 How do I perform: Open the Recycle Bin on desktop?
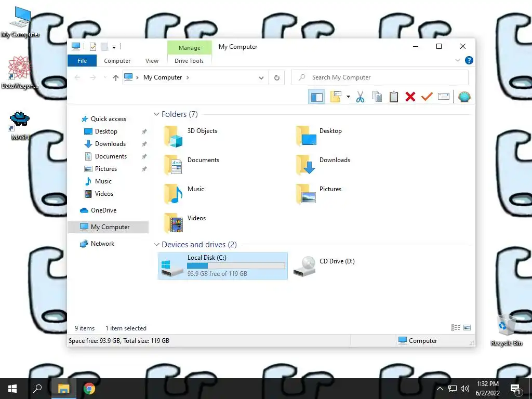coord(507,330)
